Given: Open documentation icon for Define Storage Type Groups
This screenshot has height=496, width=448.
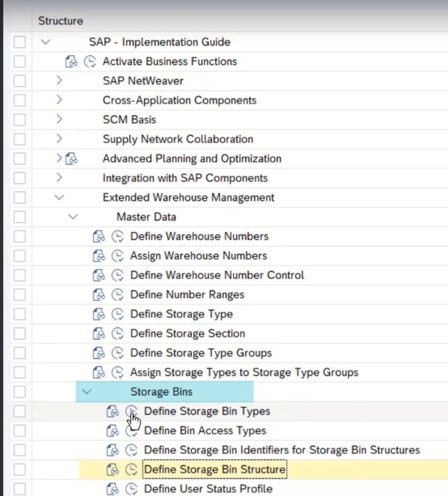Looking at the screenshot, I should pyautogui.click(x=98, y=353).
